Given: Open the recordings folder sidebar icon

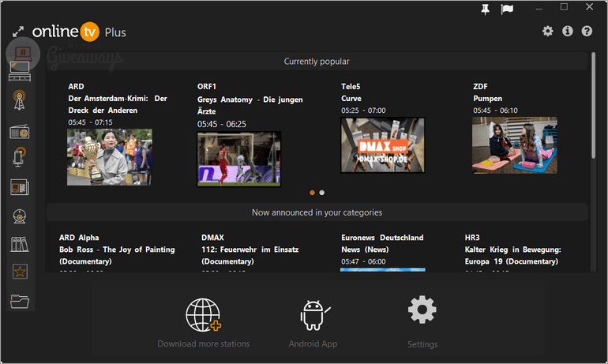Looking at the screenshot, I should [x=20, y=301].
